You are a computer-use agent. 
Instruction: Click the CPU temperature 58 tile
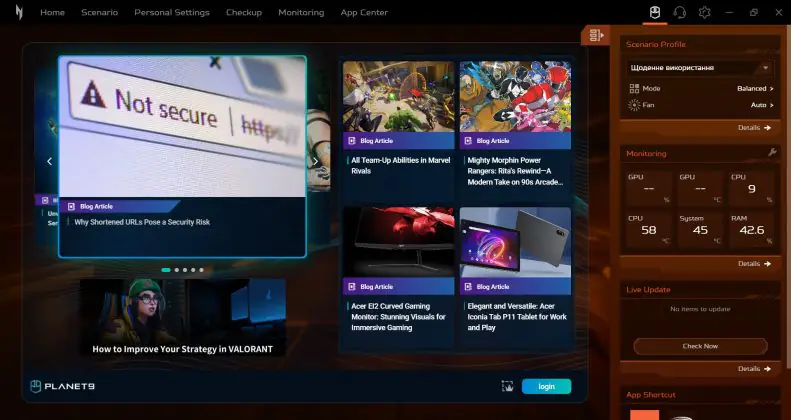tap(649, 230)
